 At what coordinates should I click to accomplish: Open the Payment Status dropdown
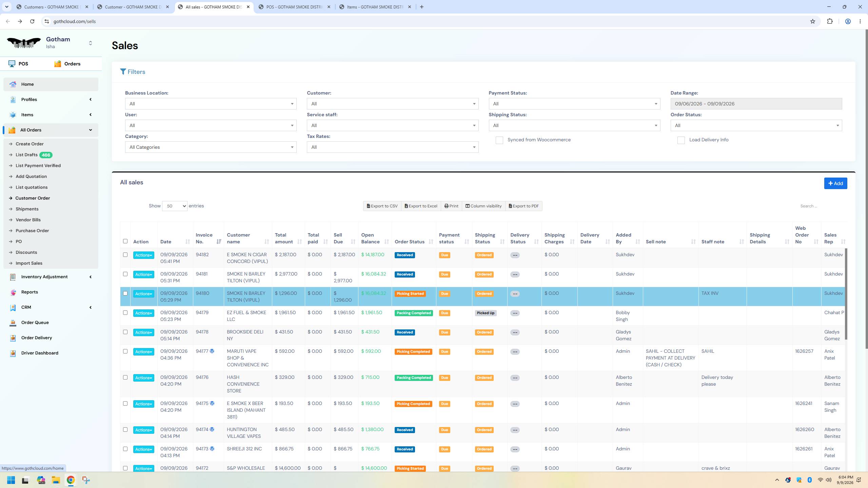(574, 104)
